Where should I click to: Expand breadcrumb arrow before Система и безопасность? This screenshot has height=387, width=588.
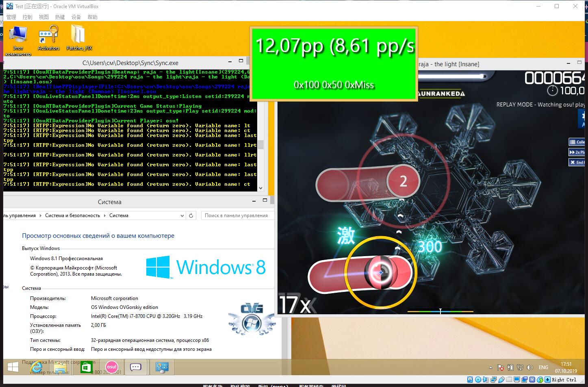41,215
